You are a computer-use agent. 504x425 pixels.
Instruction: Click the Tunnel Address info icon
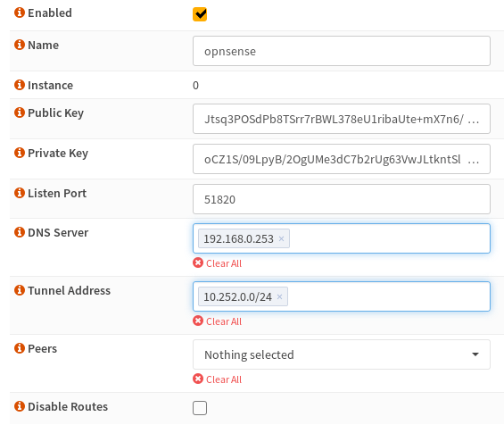coord(20,290)
